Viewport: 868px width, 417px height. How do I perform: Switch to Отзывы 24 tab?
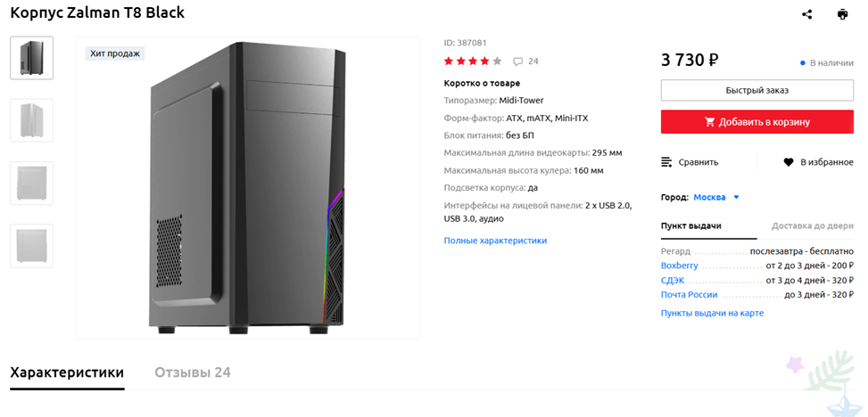192,372
